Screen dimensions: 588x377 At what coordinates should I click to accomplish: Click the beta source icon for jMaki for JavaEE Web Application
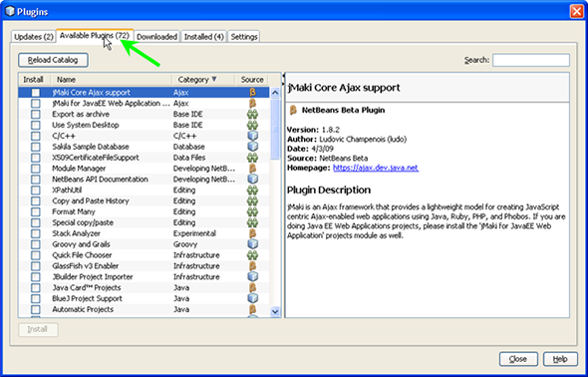(x=253, y=103)
